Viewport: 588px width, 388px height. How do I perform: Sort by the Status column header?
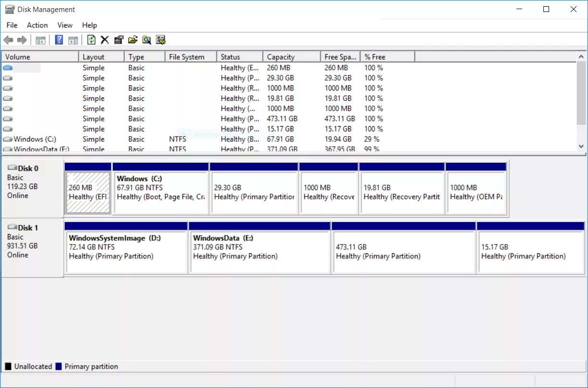(x=240, y=57)
